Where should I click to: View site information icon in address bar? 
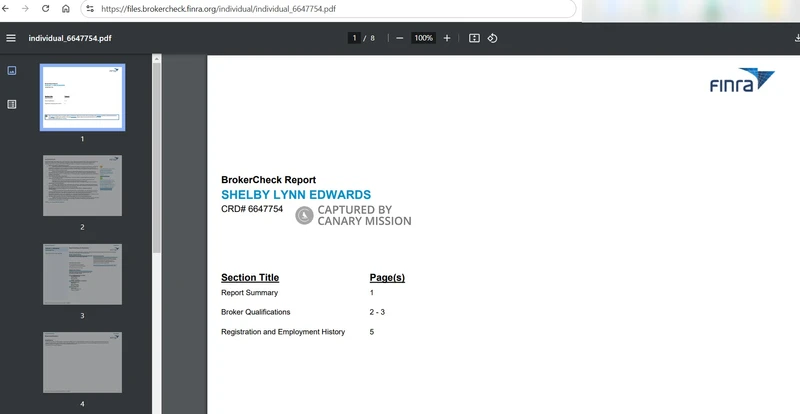click(90, 9)
